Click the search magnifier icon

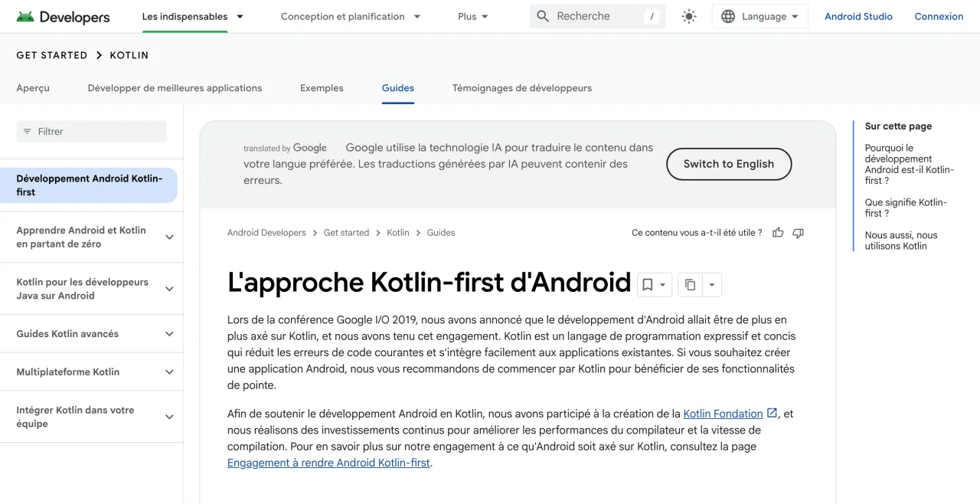543,16
